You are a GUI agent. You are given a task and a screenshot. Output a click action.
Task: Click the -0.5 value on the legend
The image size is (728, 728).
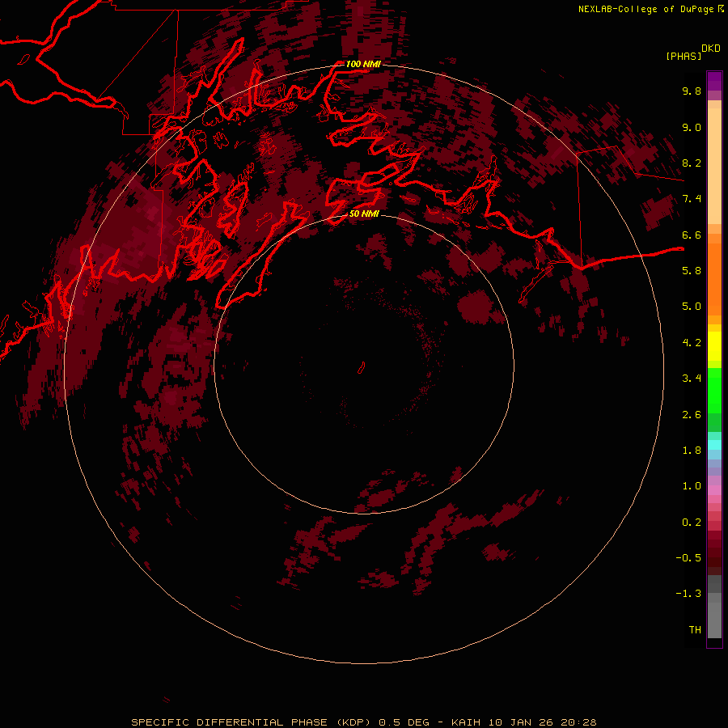(x=688, y=558)
